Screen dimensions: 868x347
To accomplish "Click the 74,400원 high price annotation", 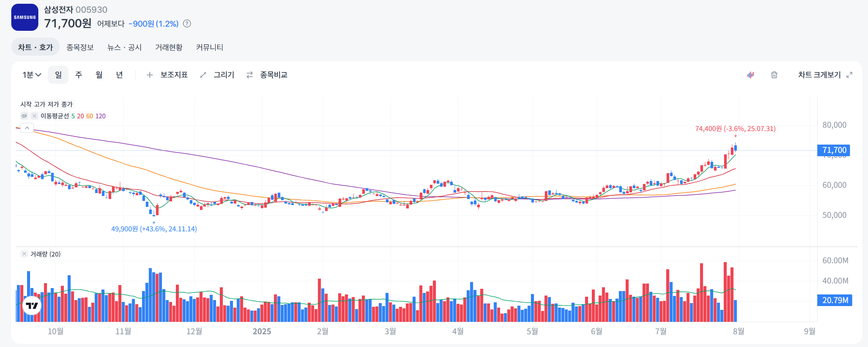I will (x=735, y=128).
